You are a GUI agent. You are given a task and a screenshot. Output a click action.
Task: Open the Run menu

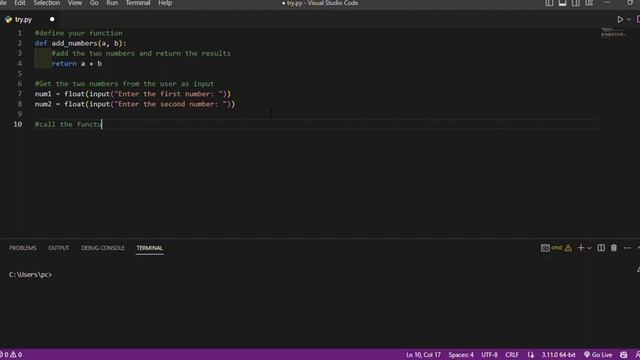(x=112, y=3)
